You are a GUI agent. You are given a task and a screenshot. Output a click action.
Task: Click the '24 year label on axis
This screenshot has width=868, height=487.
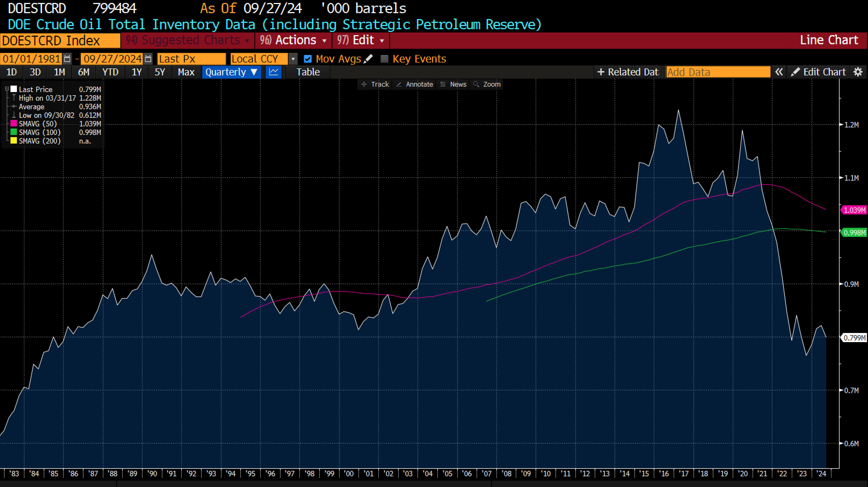(x=822, y=474)
